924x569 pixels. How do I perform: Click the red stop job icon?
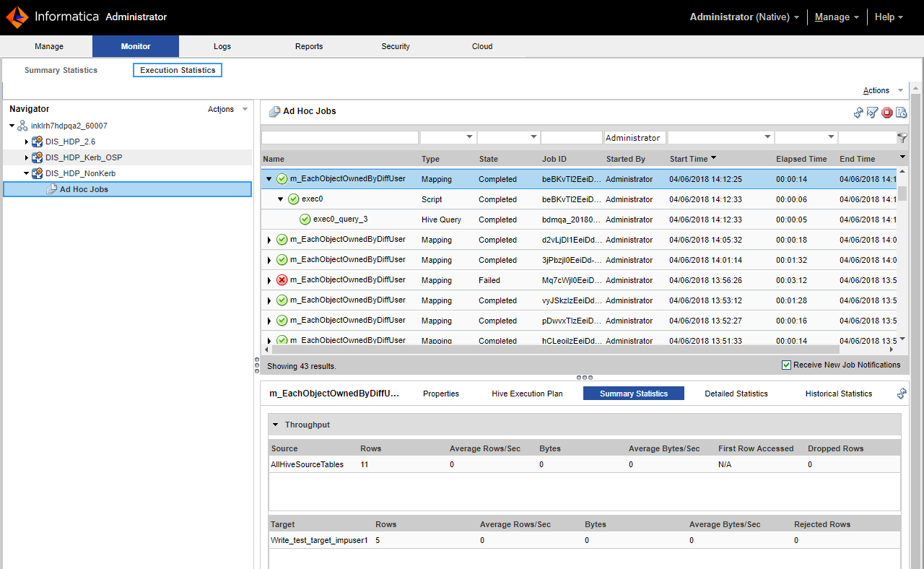click(887, 113)
